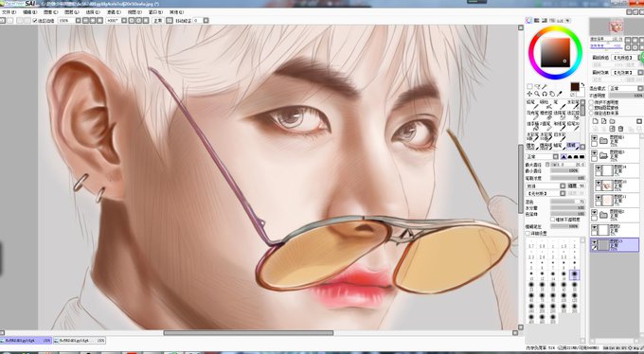Adjust the 混色 blending slider

click(567, 202)
